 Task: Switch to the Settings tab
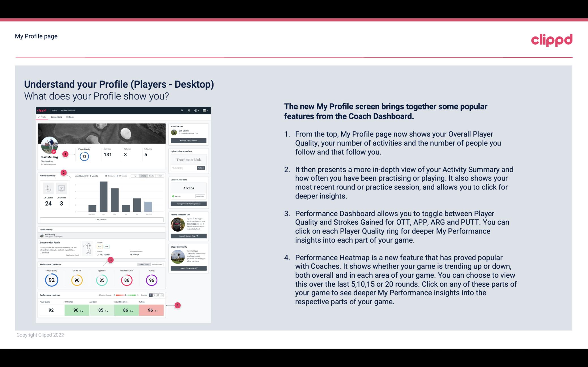70,117
